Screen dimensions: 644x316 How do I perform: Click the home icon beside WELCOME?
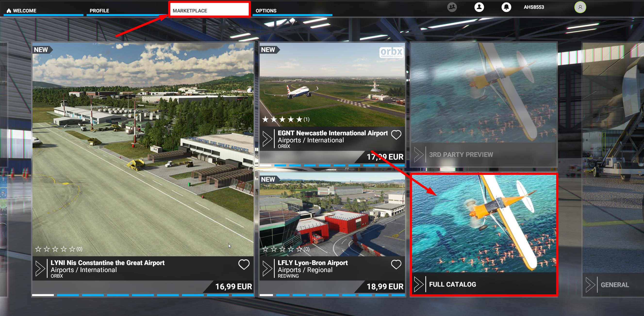tap(9, 10)
